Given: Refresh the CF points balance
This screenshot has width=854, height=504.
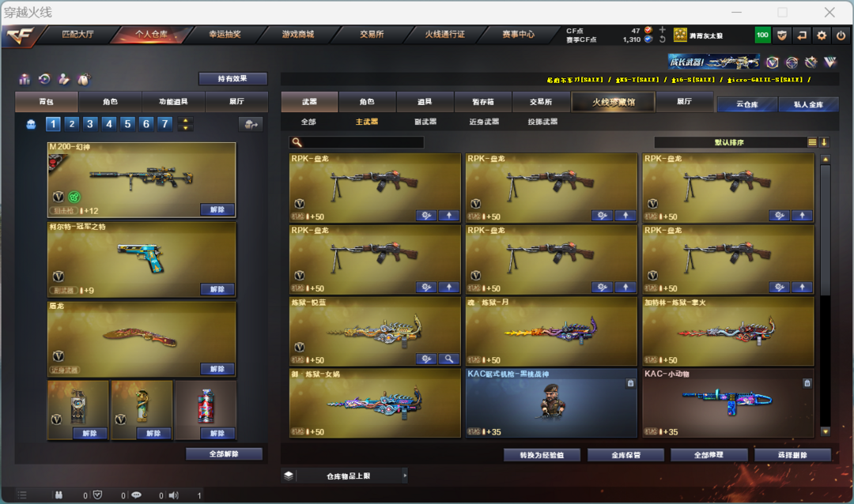Looking at the screenshot, I should coord(663,39).
